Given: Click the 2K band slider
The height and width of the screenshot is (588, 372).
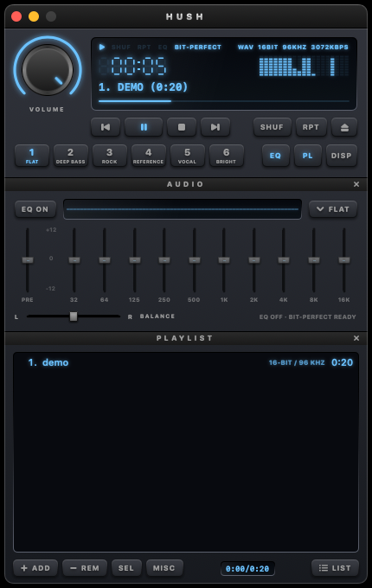Looking at the screenshot, I should click(x=254, y=260).
